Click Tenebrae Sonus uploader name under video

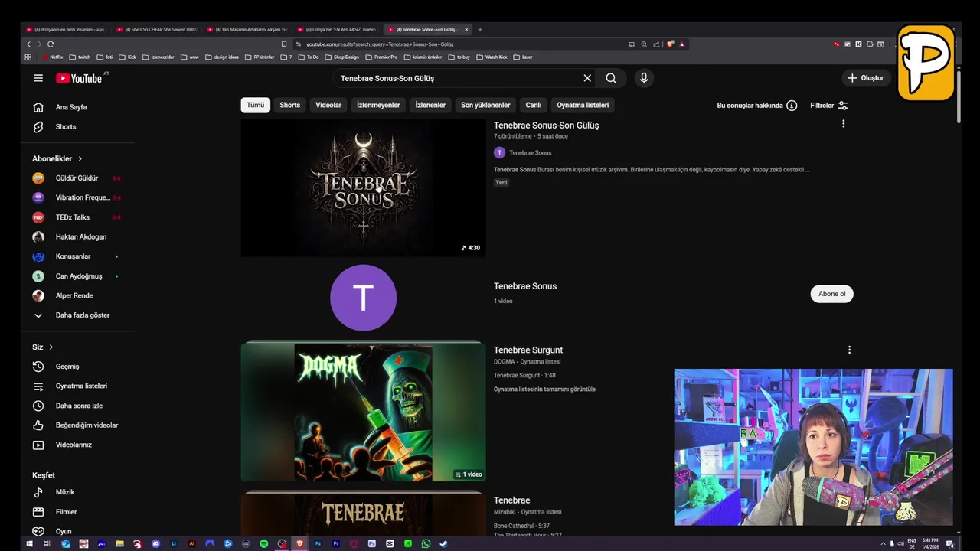click(530, 153)
